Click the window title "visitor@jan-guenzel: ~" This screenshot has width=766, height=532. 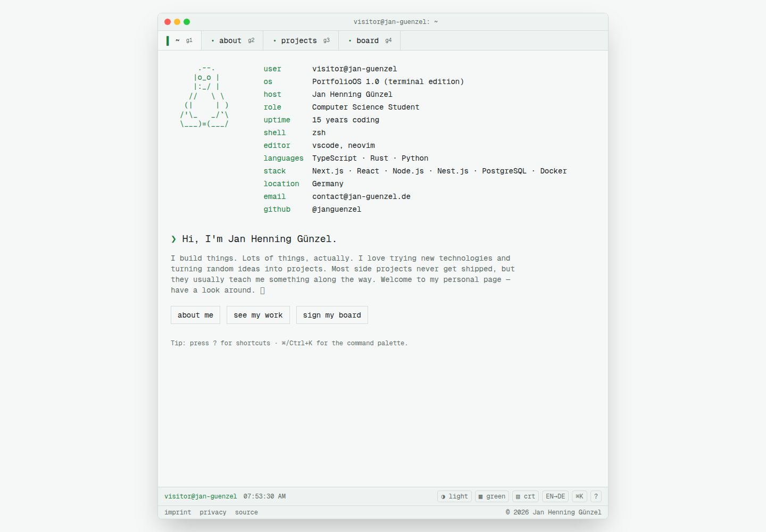pyautogui.click(x=396, y=22)
